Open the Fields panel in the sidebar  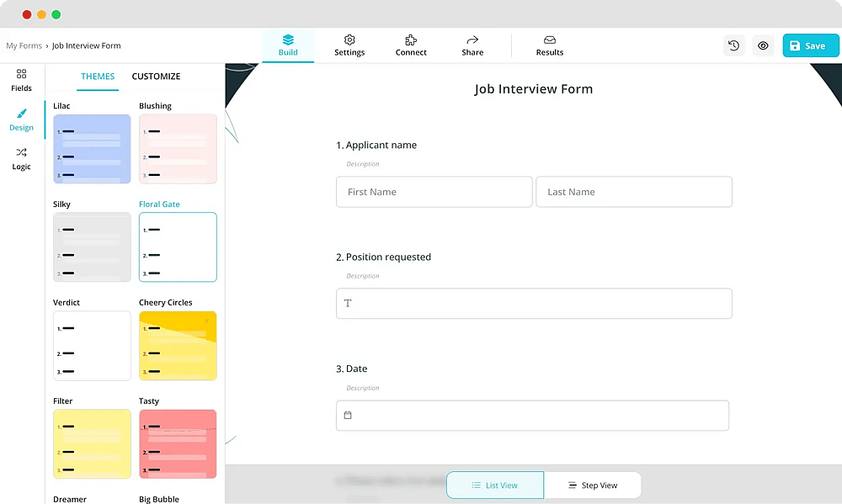coord(22,81)
